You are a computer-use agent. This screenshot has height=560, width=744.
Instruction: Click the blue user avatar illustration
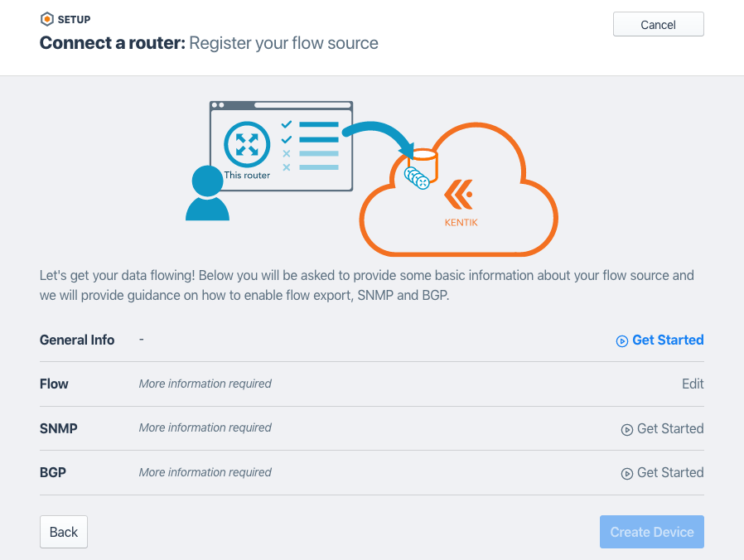pos(207,197)
